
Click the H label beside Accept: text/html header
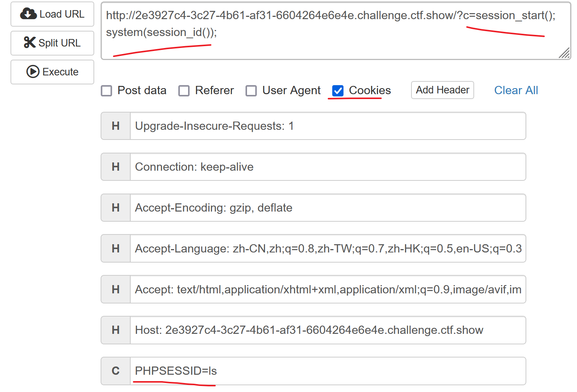(x=116, y=290)
